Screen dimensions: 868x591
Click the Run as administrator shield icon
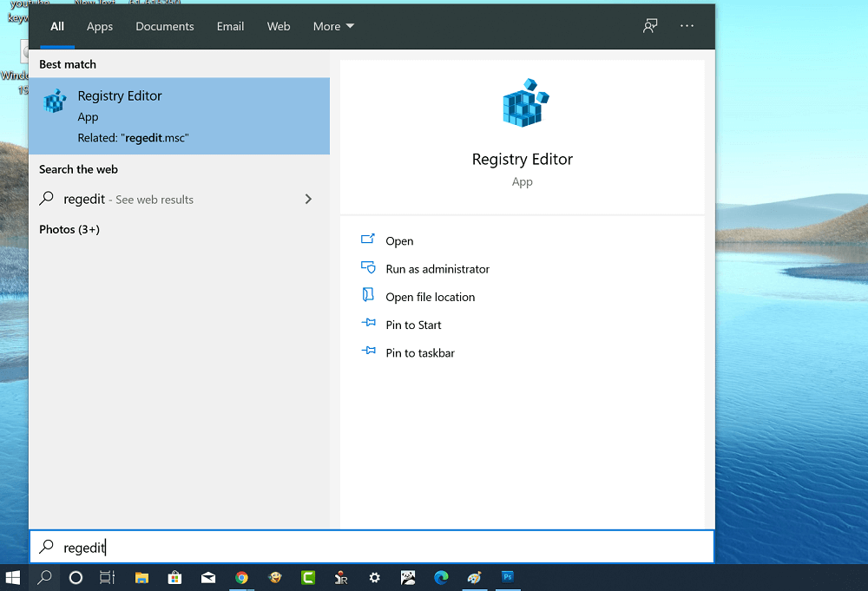[x=368, y=267]
